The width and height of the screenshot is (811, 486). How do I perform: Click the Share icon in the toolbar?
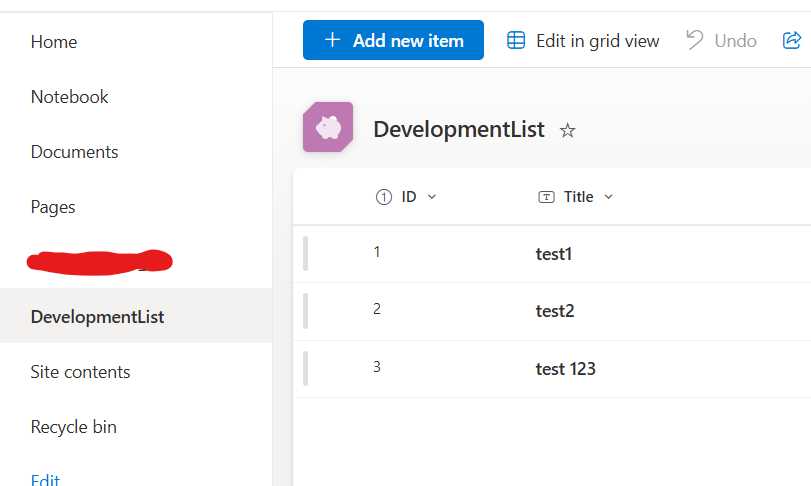[791, 41]
